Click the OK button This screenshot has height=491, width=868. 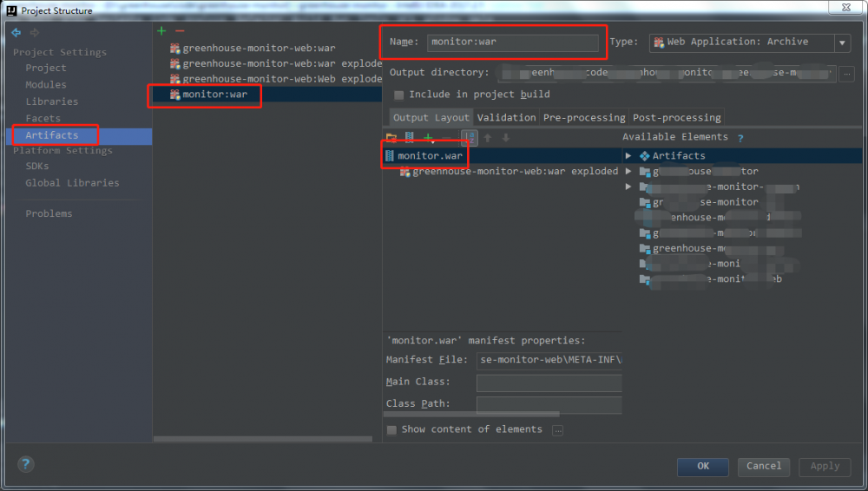(x=702, y=466)
